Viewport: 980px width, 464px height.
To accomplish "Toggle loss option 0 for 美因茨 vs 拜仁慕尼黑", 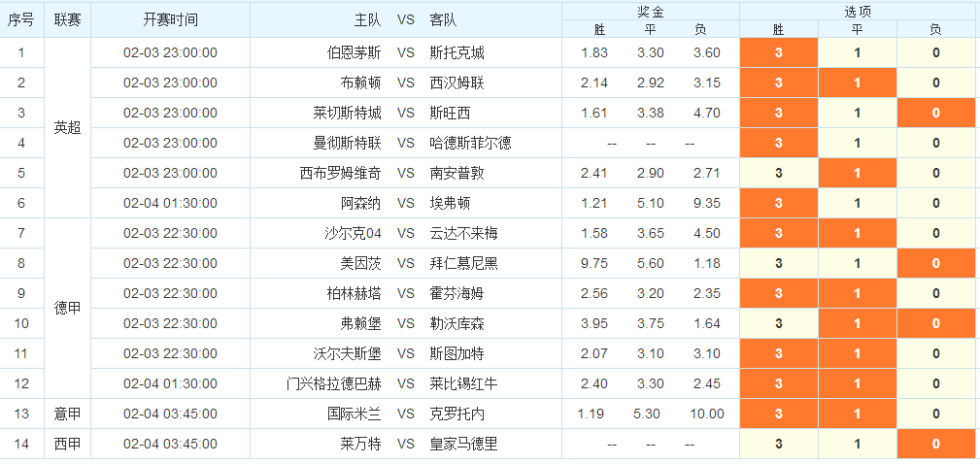I will 936,263.
